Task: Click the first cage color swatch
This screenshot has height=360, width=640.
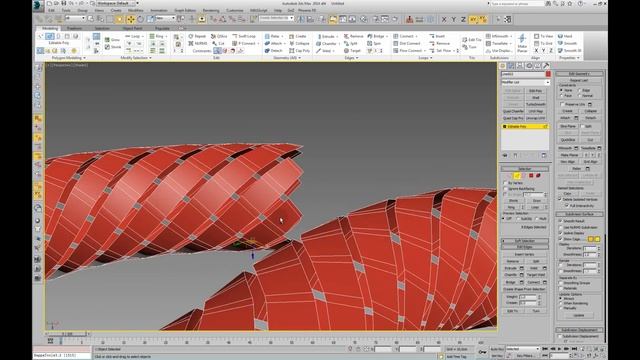Action: (591, 239)
